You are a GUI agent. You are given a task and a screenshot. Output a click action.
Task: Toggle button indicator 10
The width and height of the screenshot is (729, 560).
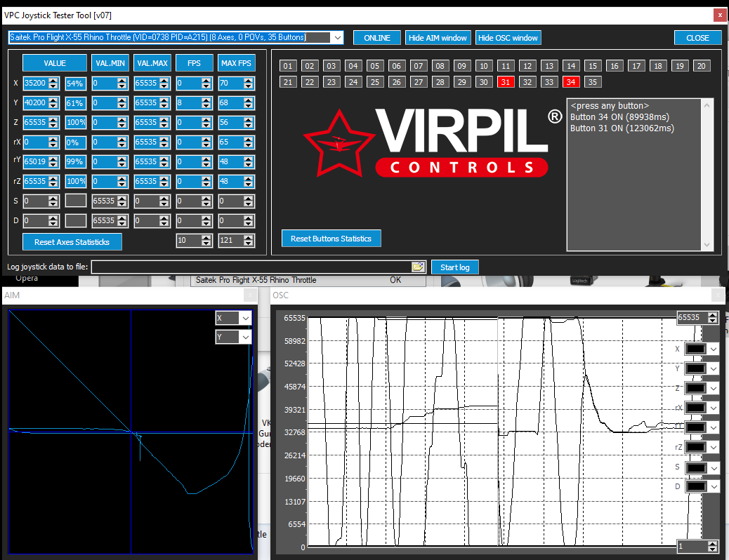(483, 66)
